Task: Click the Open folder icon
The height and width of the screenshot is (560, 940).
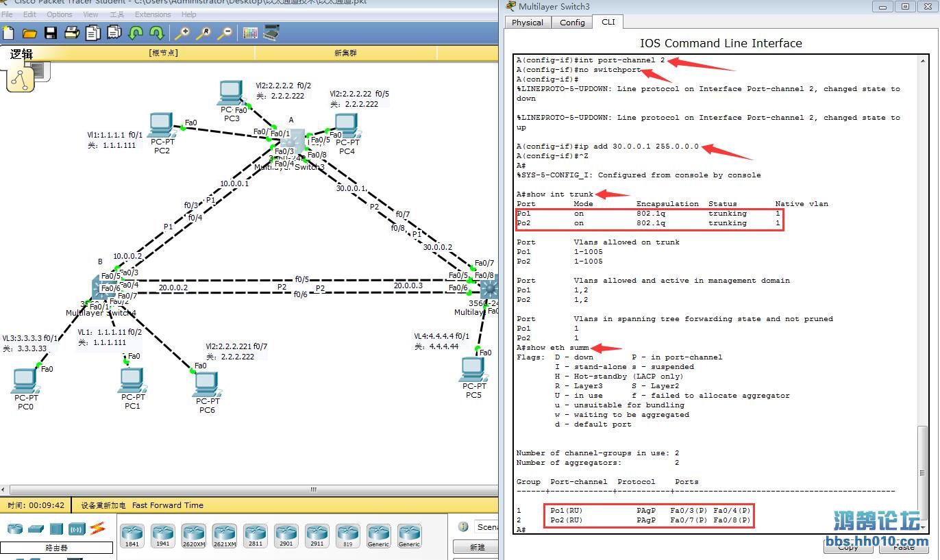Action: tap(29, 32)
